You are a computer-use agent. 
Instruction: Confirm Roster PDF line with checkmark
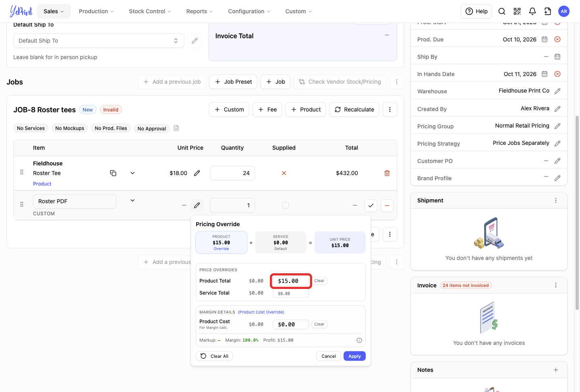pyautogui.click(x=371, y=206)
